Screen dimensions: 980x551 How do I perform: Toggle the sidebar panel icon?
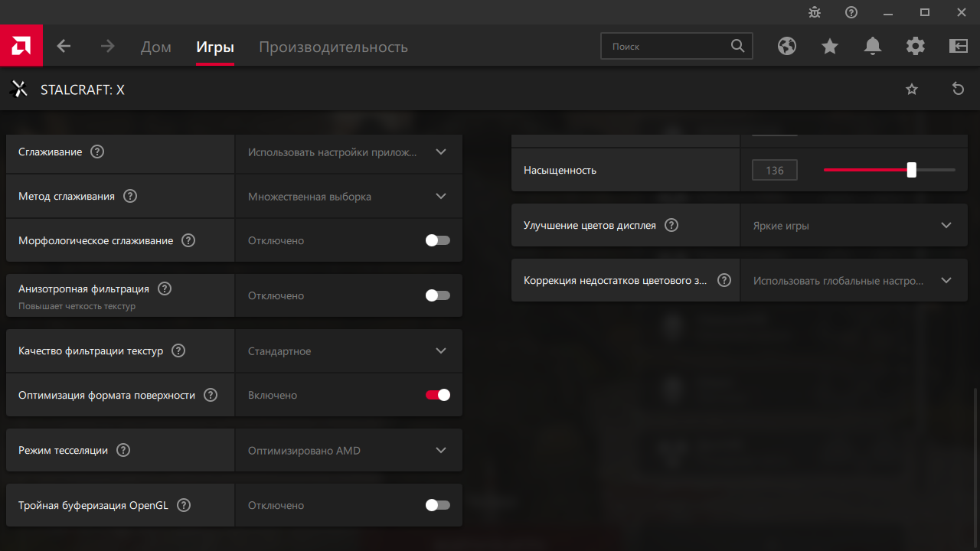tap(959, 46)
